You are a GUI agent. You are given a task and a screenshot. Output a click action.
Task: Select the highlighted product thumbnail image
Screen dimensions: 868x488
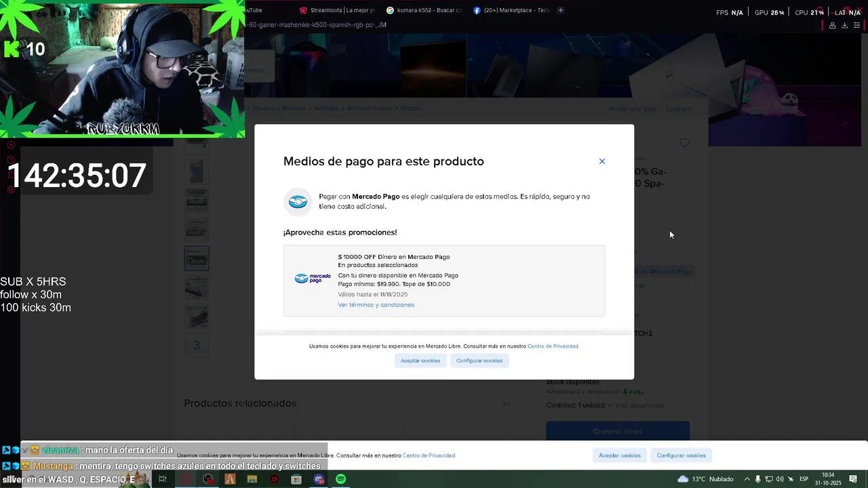(197, 258)
